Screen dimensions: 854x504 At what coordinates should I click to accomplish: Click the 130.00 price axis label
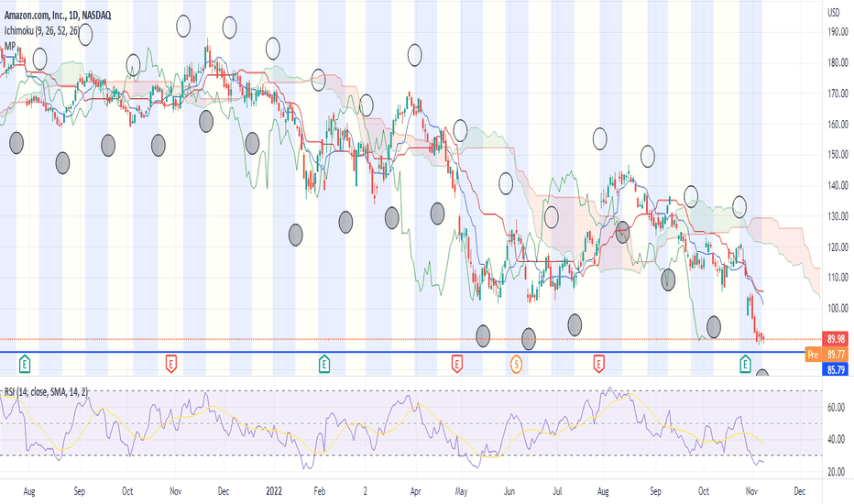pos(838,216)
